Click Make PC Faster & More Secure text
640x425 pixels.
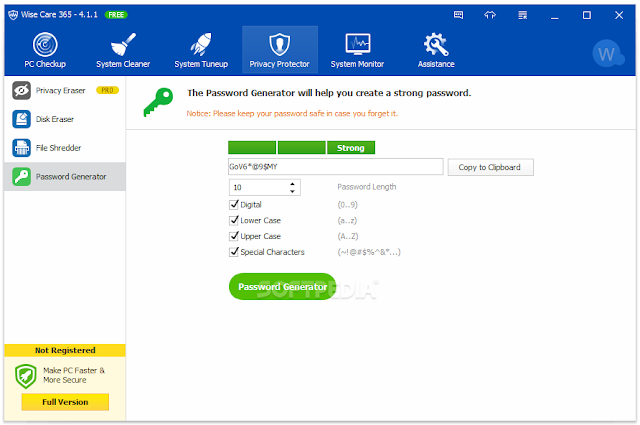tap(74, 375)
